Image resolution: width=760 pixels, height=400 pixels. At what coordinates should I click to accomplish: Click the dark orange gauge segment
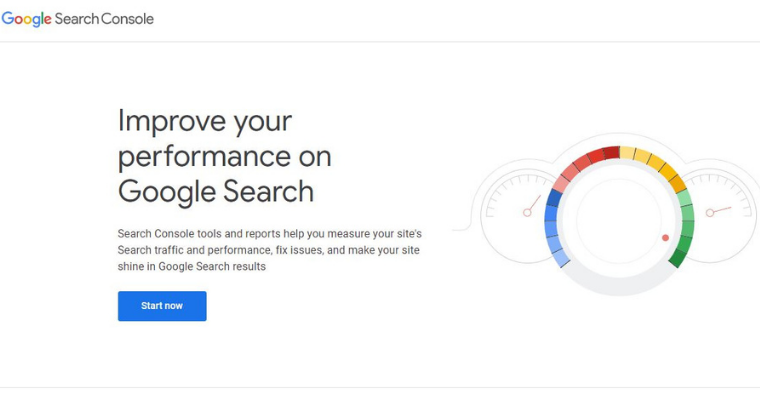tap(678, 184)
